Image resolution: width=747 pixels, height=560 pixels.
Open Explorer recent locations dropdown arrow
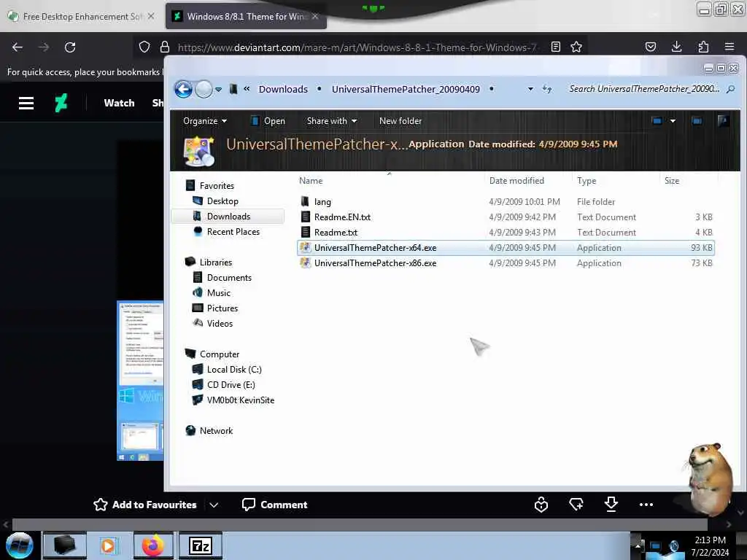point(218,90)
